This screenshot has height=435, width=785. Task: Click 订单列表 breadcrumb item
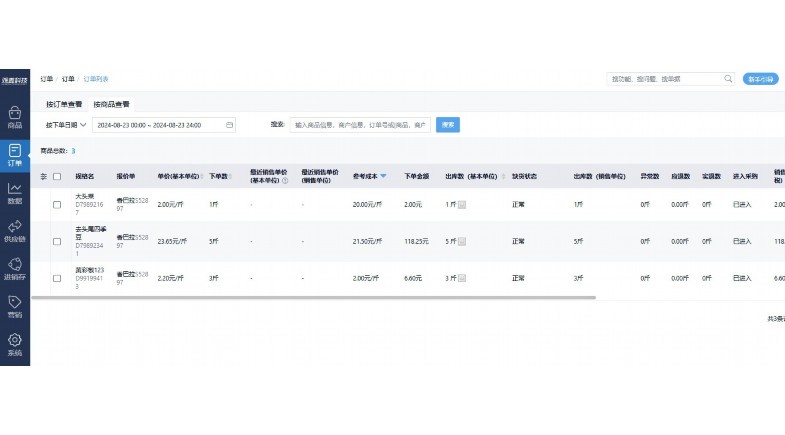(96, 79)
